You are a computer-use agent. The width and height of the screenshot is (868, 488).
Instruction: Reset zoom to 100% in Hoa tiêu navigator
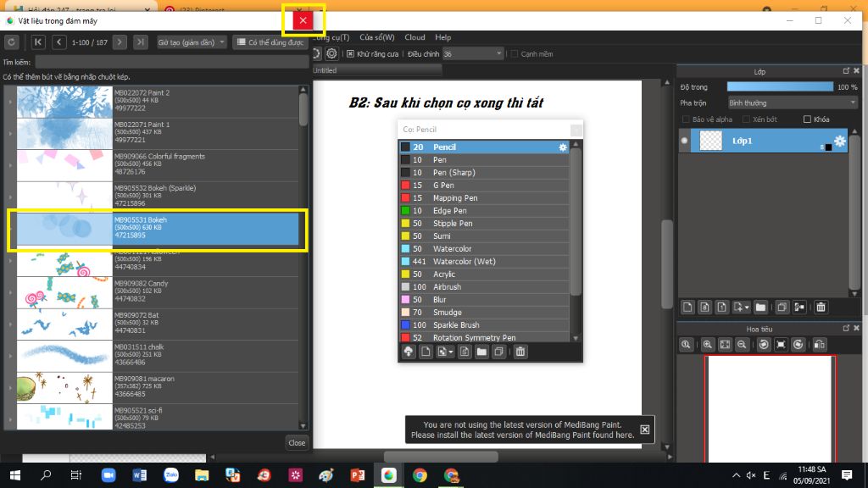(686, 344)
